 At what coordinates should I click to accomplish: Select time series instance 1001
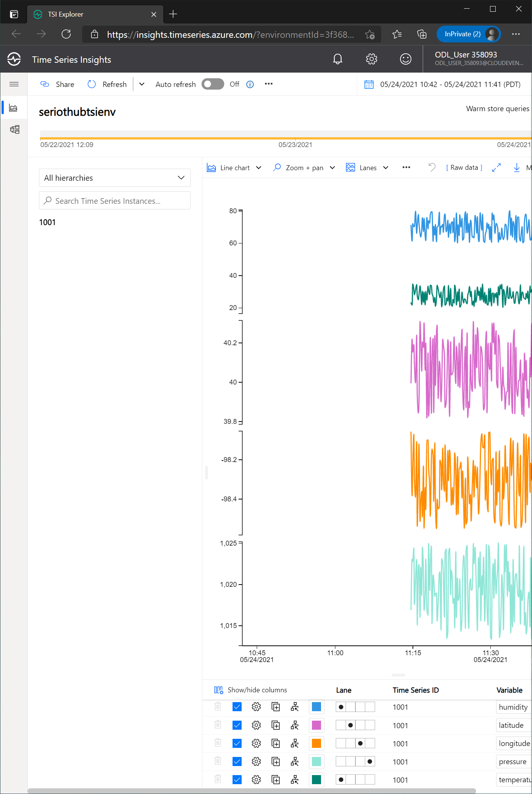(x=47, y=222)
